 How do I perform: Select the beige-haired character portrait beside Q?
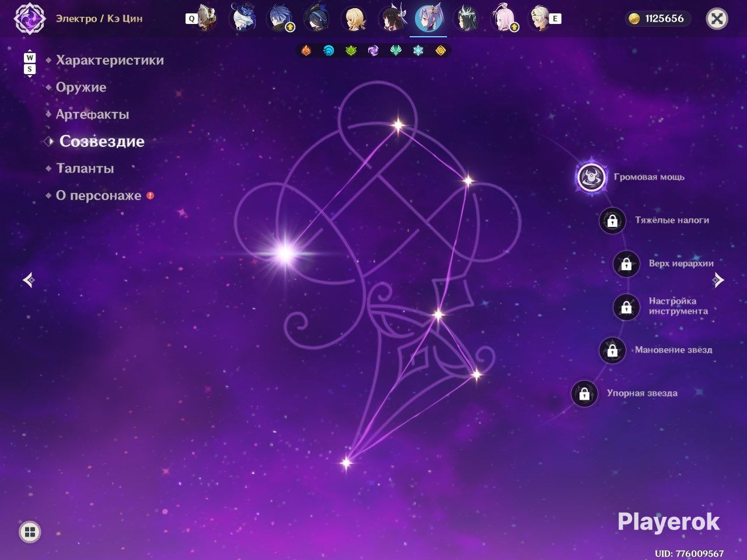207,19
